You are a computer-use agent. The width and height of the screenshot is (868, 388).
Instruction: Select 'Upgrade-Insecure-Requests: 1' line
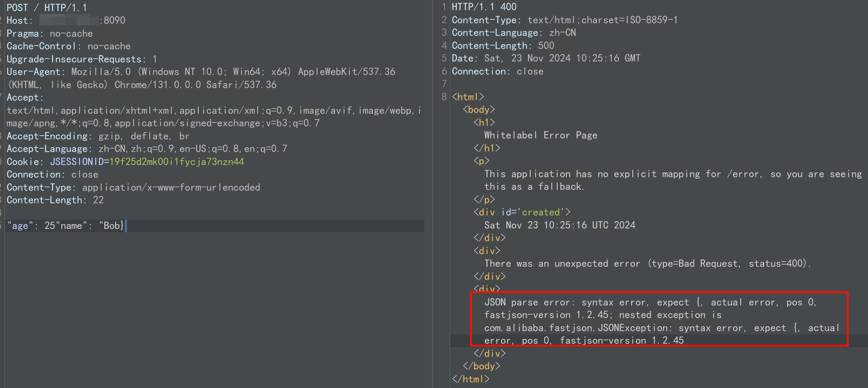point(82,59)
